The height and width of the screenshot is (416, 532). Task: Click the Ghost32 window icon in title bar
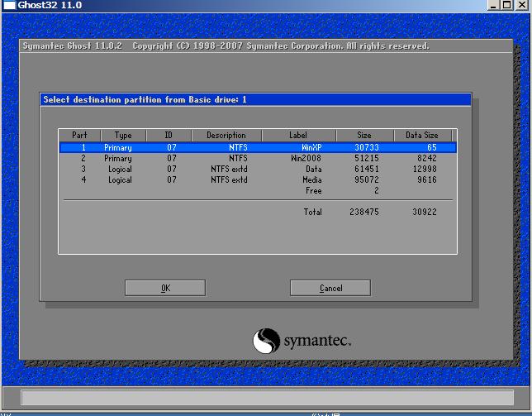(9, 5)
